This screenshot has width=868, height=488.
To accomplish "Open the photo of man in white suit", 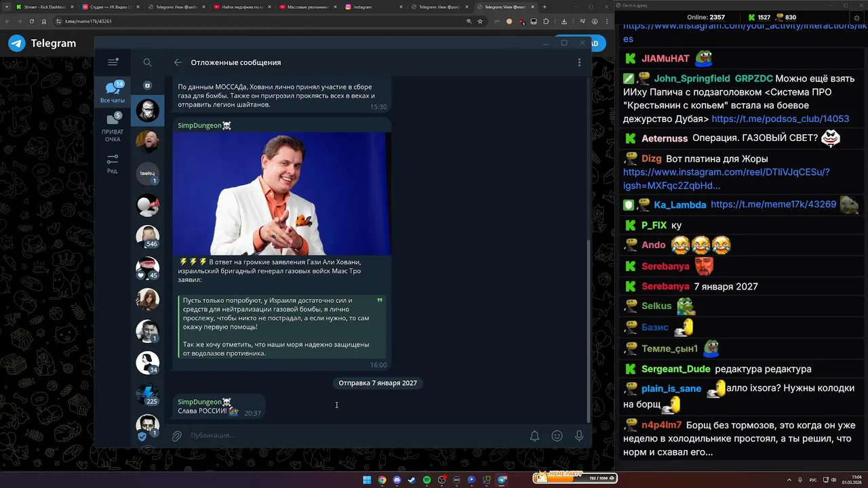I will (281, 194).
